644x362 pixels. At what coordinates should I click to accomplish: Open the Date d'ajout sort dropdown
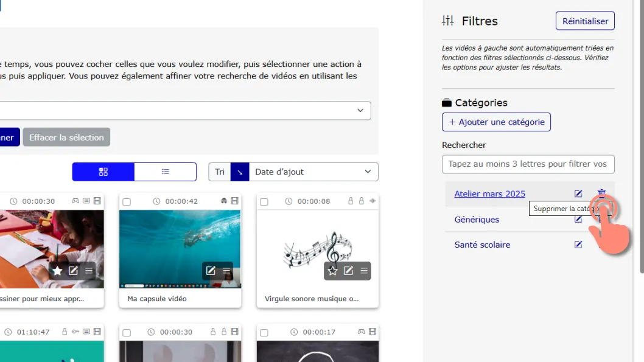(313, 172)
